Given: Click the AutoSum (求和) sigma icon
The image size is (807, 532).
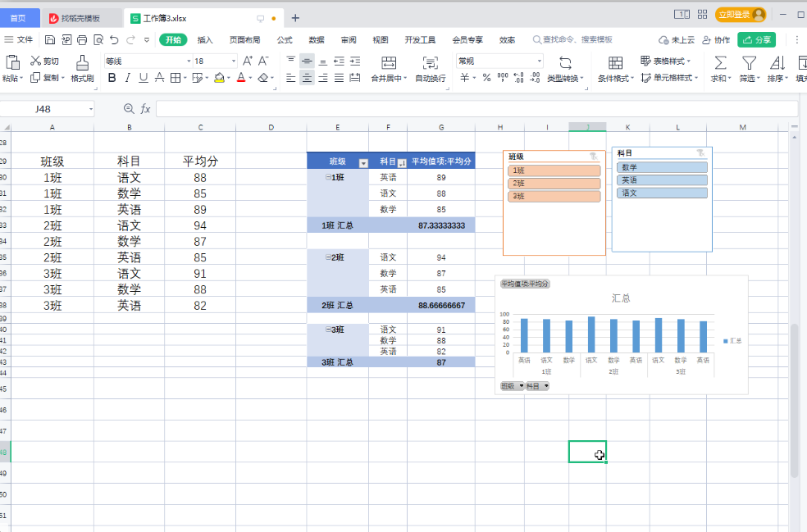Looking at the screenshot, I should [x=719, y=62].
